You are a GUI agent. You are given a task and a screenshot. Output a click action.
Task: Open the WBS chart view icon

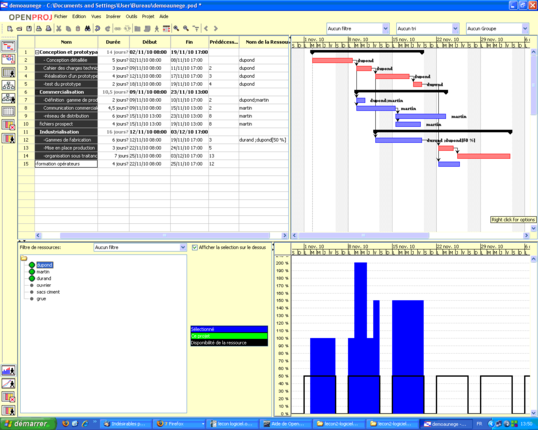(9, 85)
